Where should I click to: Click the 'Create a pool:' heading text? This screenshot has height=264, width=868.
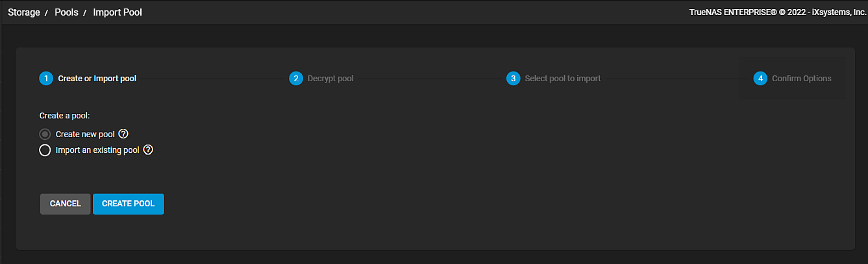click(x=64, y=116)
